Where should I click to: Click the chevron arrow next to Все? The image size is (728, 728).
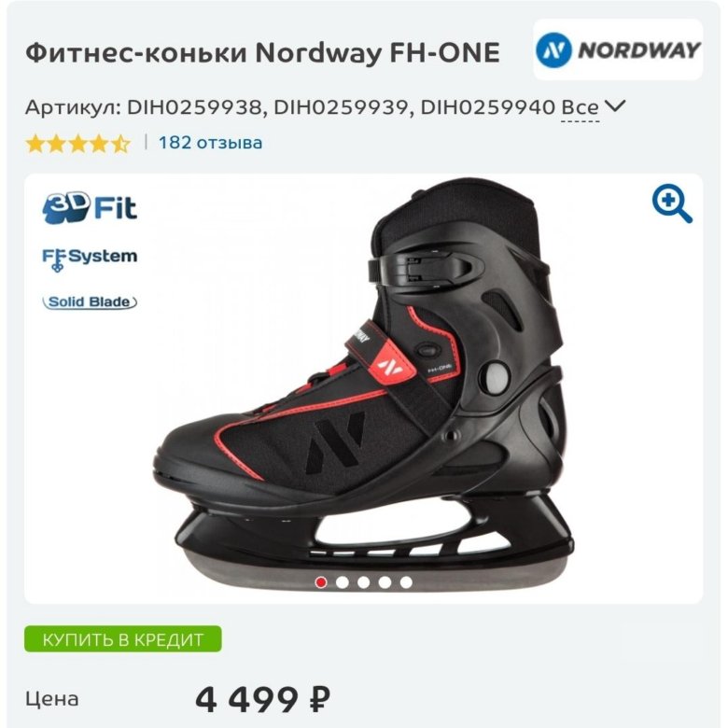[x=616, y=106]
